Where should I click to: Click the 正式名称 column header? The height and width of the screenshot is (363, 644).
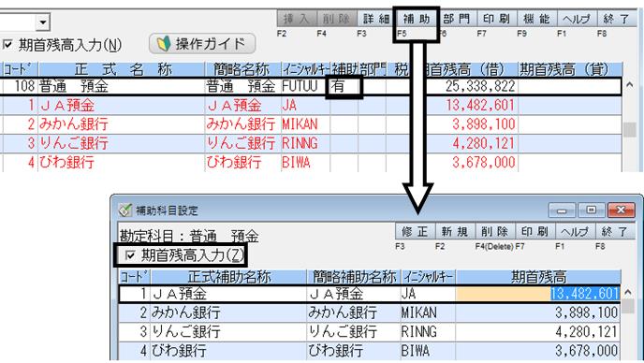pyautogui.click(x=121, y=69)
